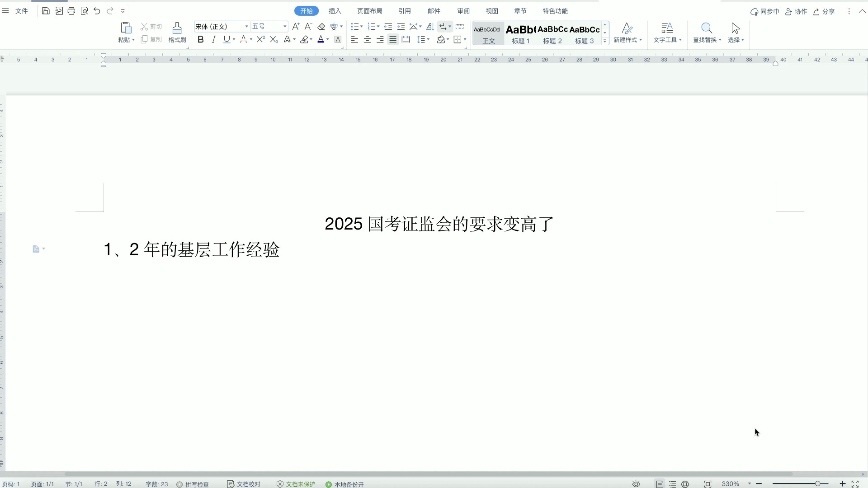Expand the quick access toolbar customize arrow
The width and height of the screenshot is (868, 488).
click(123, 11)
